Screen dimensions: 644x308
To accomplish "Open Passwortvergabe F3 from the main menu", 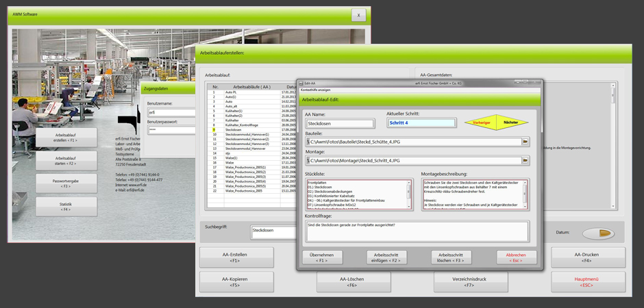I will [66, 183].
